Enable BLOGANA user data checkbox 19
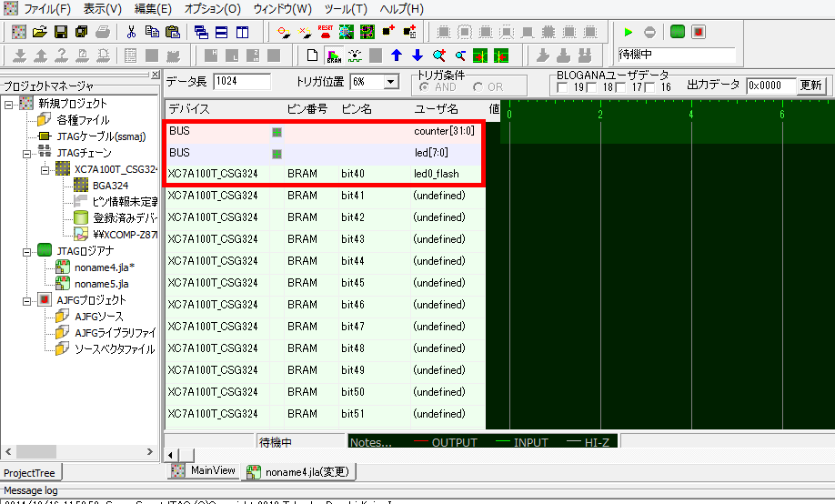 pos(564,87)
